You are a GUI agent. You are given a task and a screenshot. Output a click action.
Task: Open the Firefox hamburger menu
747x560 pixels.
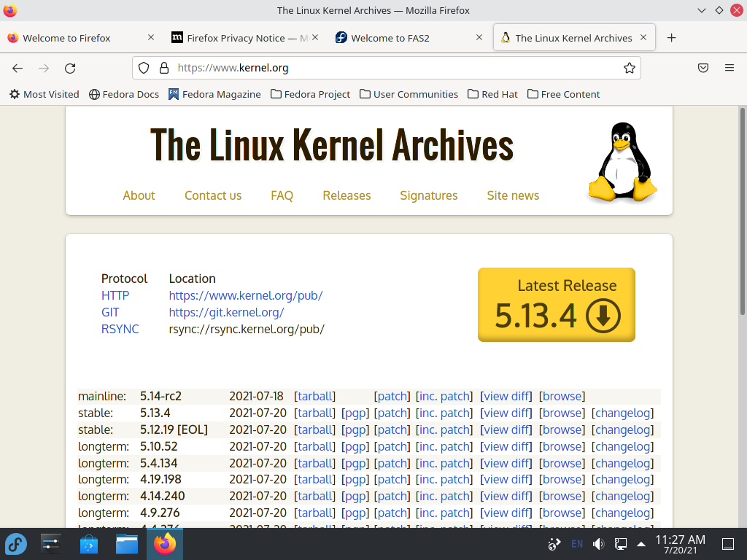pos(729,68)
